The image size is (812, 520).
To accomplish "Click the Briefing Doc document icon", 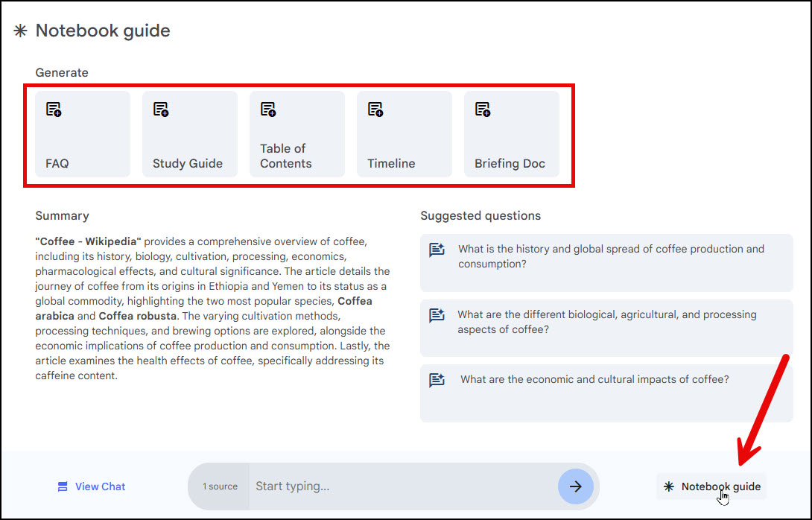I will coord(483,108).
